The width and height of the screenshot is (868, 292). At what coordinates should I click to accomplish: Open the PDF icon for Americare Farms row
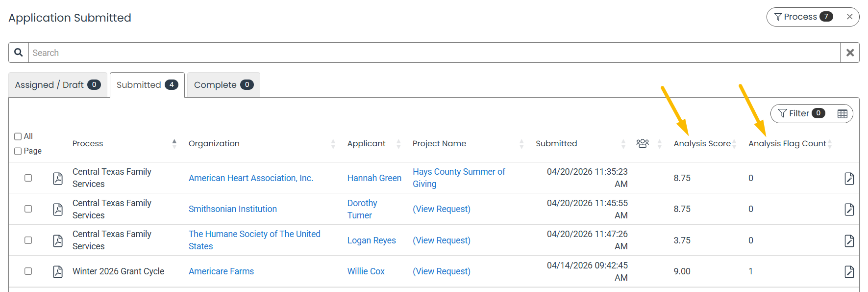[x=58, y=271]
